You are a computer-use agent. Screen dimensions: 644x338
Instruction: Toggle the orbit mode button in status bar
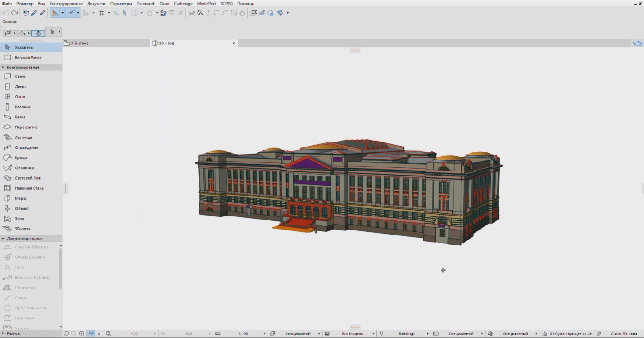pyautogui.click(x=91, y=333)
